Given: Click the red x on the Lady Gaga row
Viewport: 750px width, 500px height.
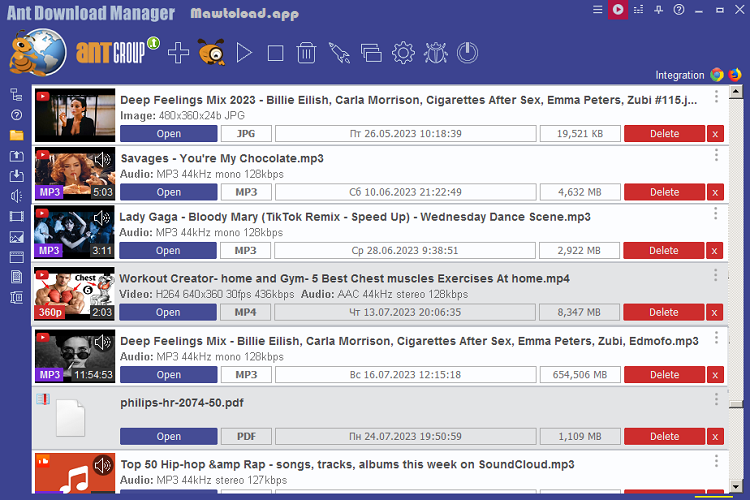Looking at the screenshot, I should pyautogui.click(x=715, y=250).
